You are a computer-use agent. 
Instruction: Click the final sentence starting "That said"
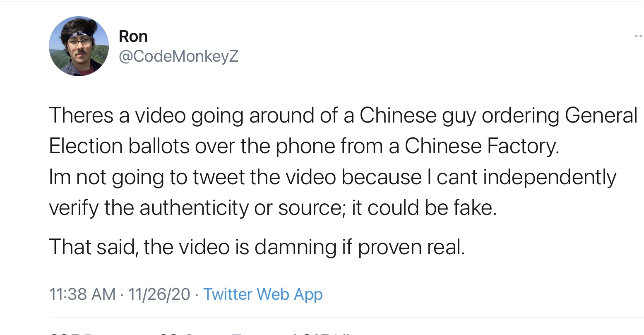[257, 247]
